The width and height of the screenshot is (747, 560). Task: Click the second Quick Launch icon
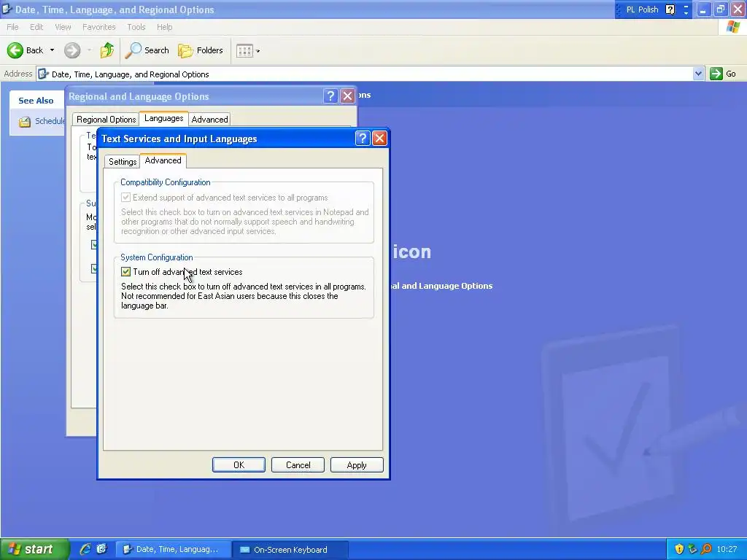(102, 549)
